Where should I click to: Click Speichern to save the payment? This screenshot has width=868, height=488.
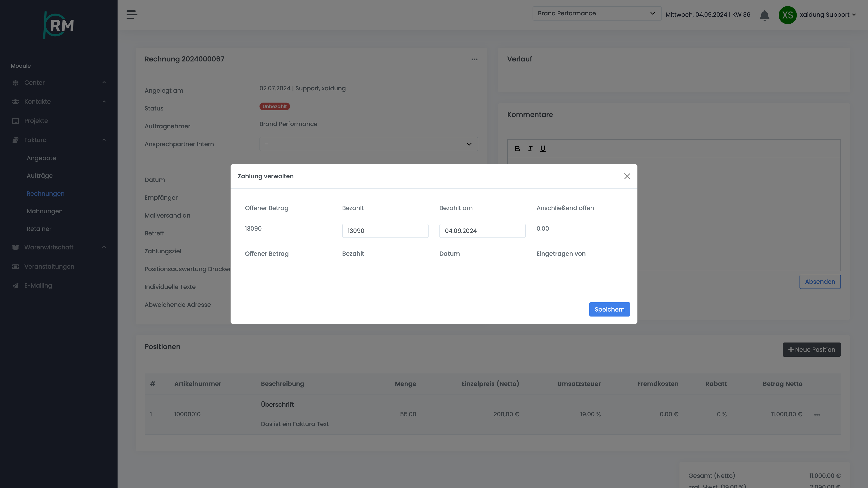coord(609,309)
